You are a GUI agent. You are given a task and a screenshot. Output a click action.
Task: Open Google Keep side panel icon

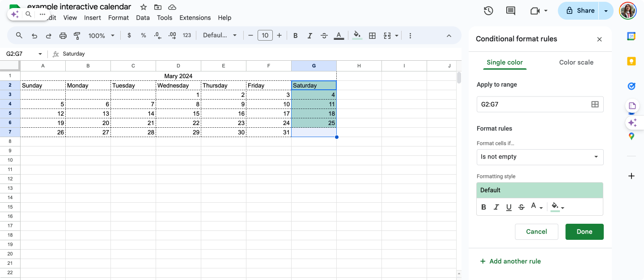(x=631, y=61)
